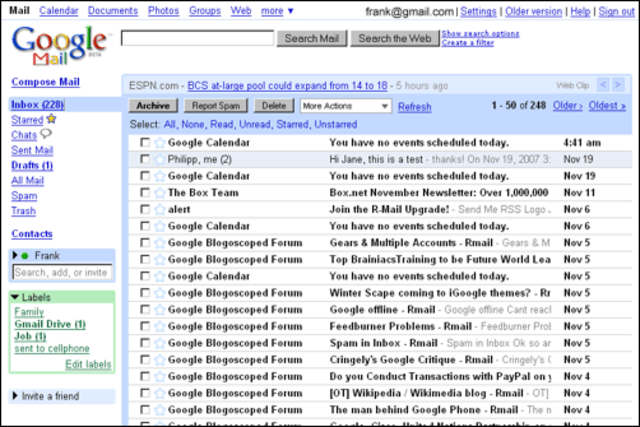Refresh the inbox list

pyautogui.click(x=415, y=107)
